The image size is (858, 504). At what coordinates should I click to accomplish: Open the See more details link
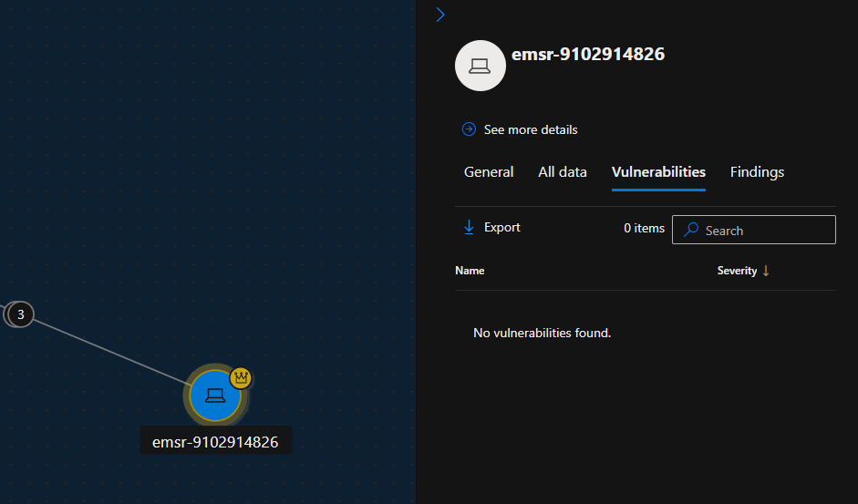[530, 129]
